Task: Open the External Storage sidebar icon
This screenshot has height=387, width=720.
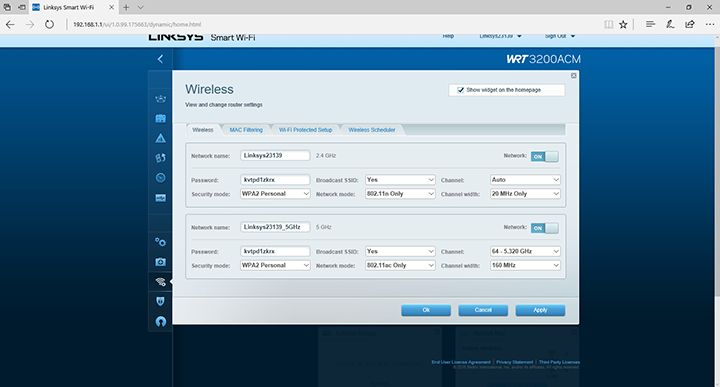Action: (x=160, y=198)
